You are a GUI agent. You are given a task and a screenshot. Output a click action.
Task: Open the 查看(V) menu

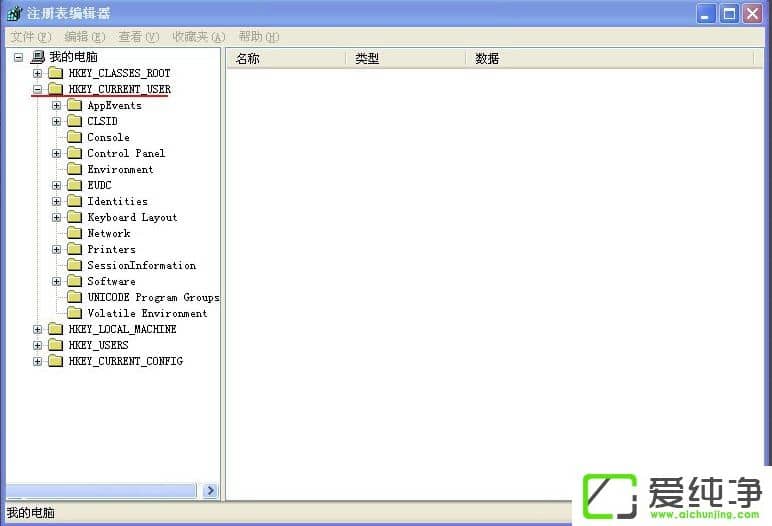click(x=139, y=37)
